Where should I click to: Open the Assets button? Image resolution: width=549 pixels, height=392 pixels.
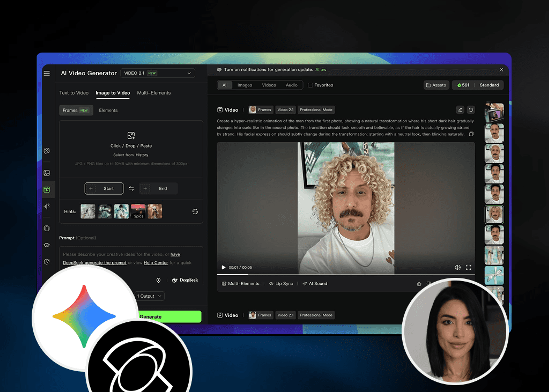(x=436, y=85)
